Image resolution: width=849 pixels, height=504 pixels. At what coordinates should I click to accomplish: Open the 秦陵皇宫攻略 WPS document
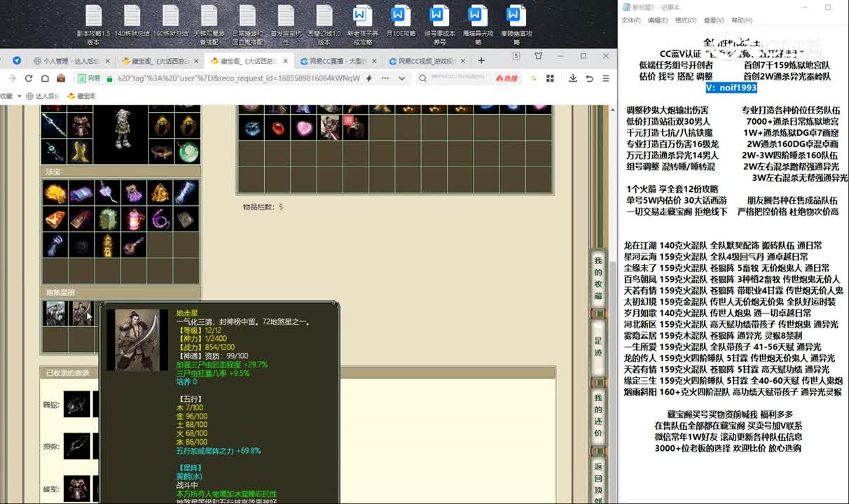(516, 25)
